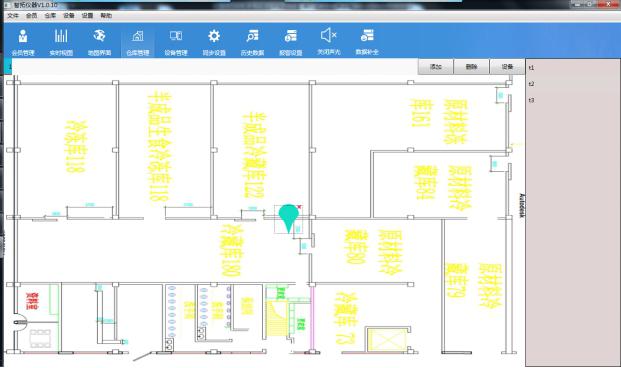
Task: Open the 设备管理 device management icon
Action: click(176, 41)
